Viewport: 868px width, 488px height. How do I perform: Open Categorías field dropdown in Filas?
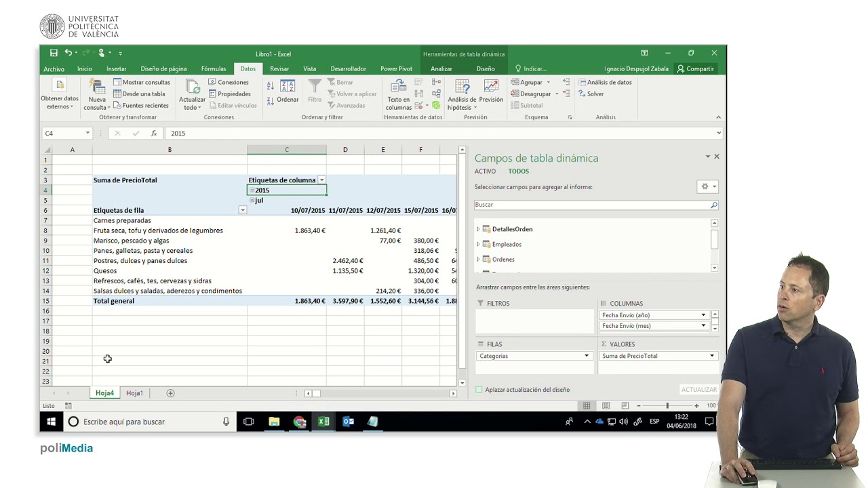point(587,356)
